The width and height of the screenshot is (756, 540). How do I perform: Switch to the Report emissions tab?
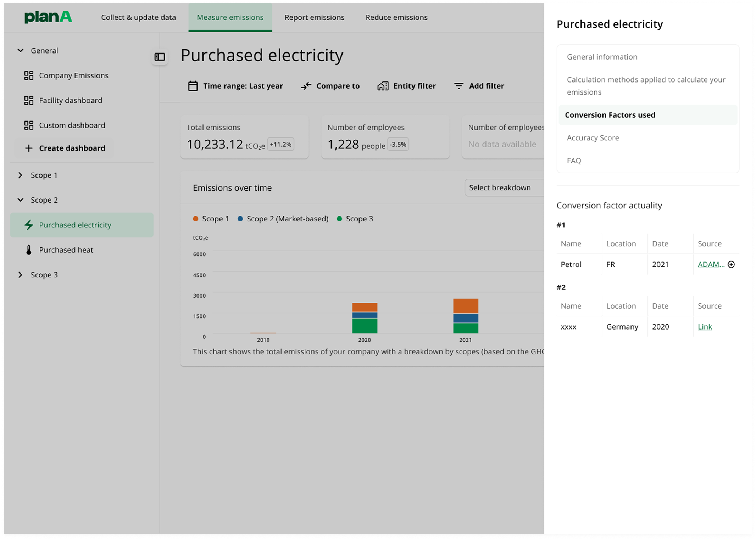coord(314,17)
